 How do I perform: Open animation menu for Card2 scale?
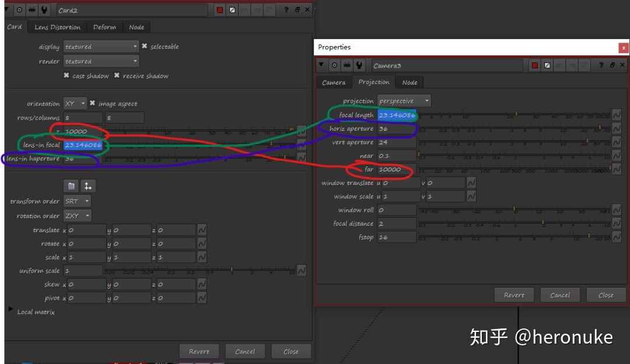202,257
